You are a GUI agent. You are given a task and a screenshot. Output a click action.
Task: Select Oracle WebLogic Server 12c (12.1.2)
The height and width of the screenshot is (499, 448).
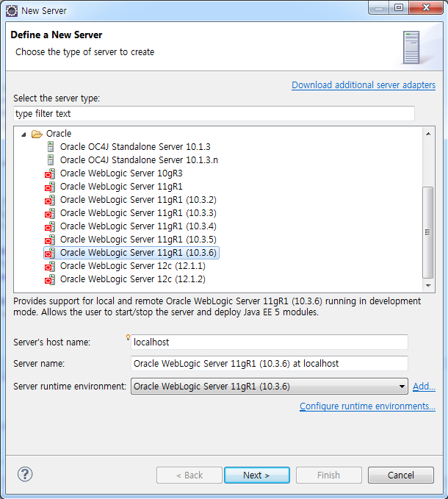[x=133, y=279]
